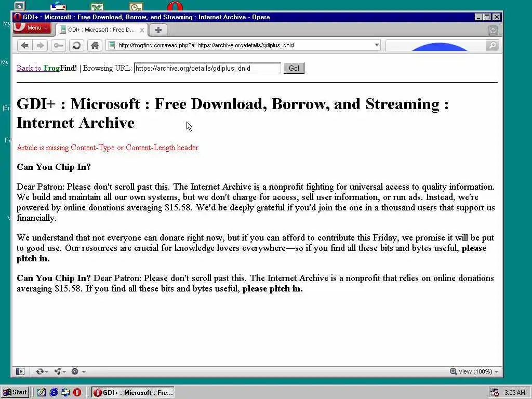
Task: Go forward with the Forward arrow button
Action: tap(40, 46)
